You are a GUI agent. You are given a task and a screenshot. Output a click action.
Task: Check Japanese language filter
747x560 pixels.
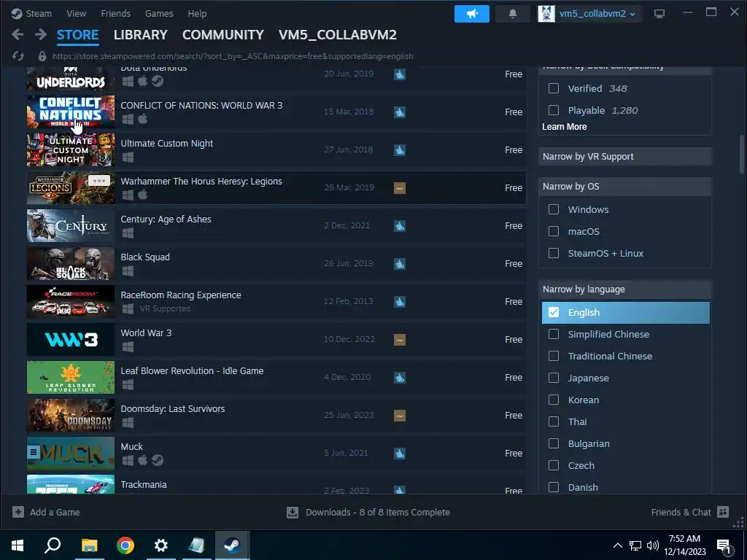point(554,378)
